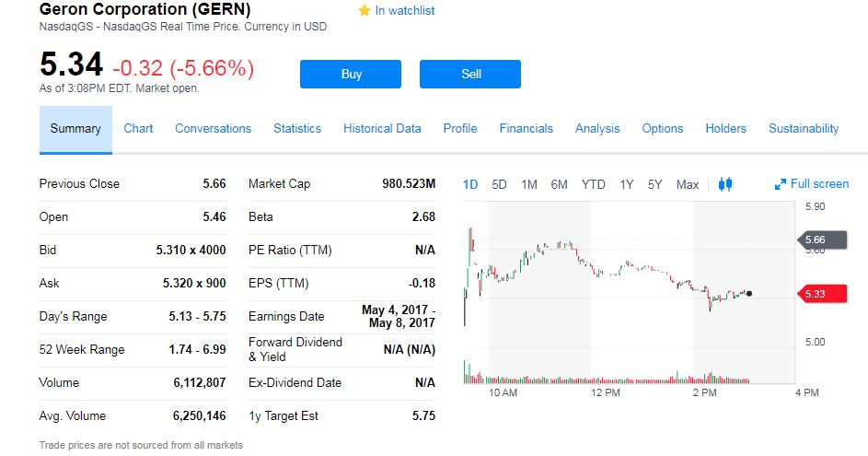868x456 pixels.
Task: Click the Forward Dividend & Yield label
Action: 295,350
